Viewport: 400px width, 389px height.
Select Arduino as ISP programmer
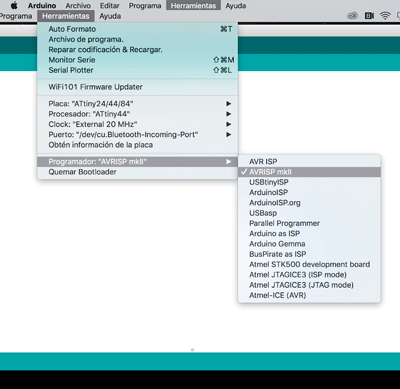pyautogui.click(x=309, y=234)
